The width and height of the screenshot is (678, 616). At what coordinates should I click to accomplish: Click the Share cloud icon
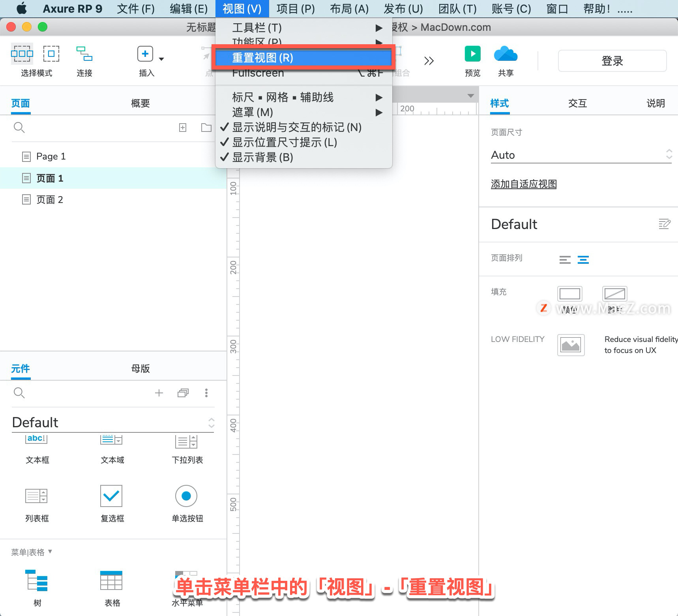(x=506, y=54)
